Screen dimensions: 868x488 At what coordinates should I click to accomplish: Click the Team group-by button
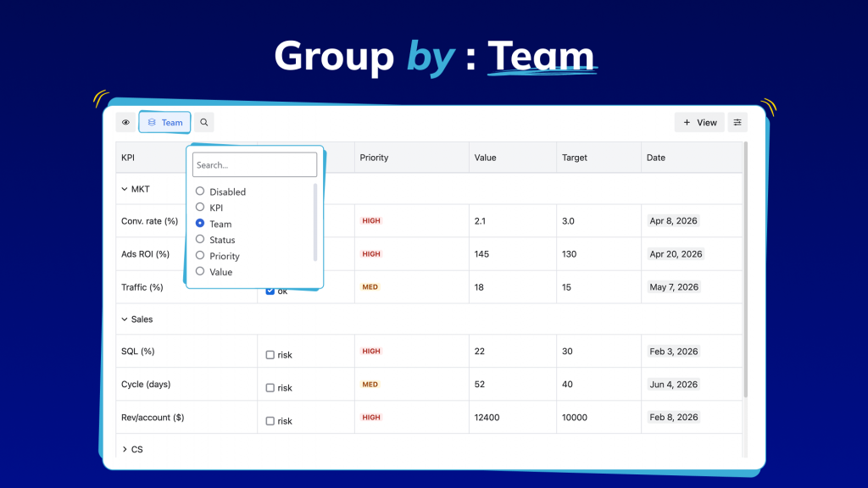(x=165, y=123)
